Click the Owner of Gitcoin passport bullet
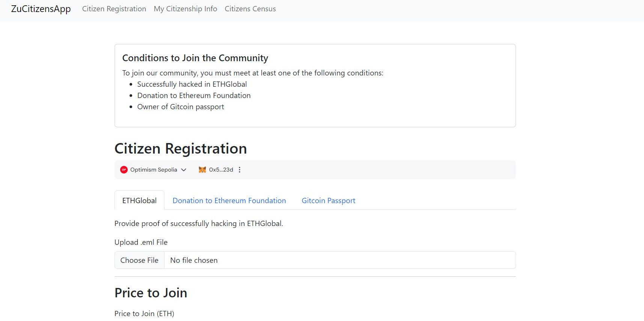The height and width of the screenshot is (321, 644). pos(181,107)
